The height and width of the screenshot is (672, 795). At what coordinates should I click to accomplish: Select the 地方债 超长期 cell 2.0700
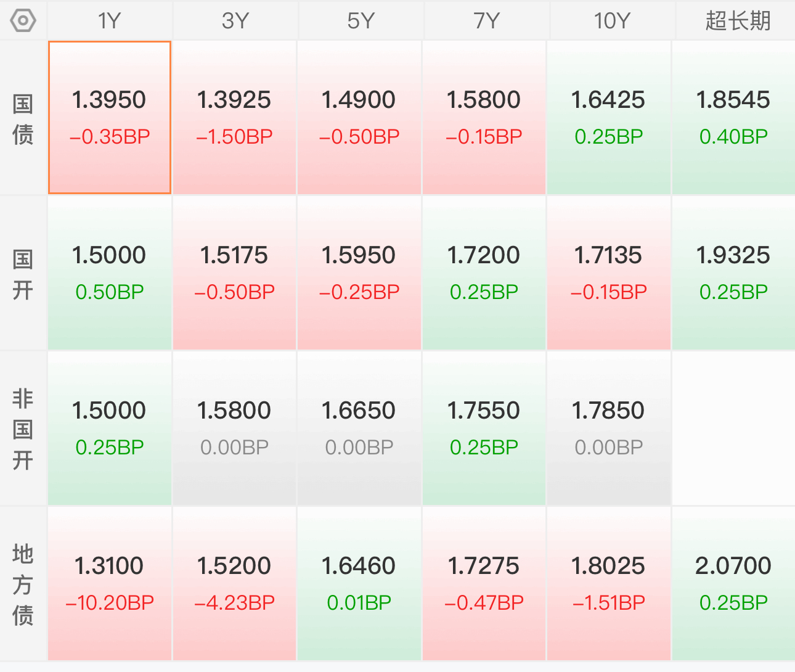point(733,584)
